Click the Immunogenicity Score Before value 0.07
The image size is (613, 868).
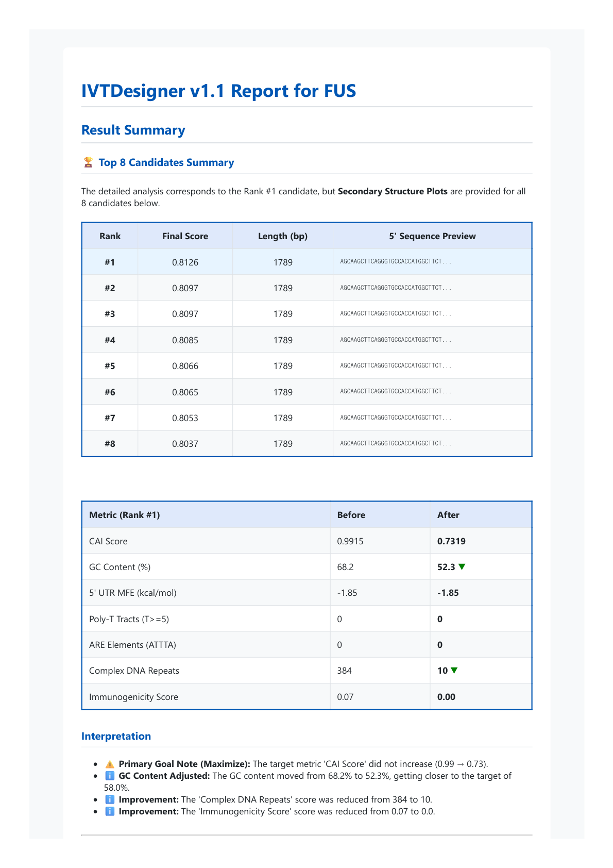(345, 697)
